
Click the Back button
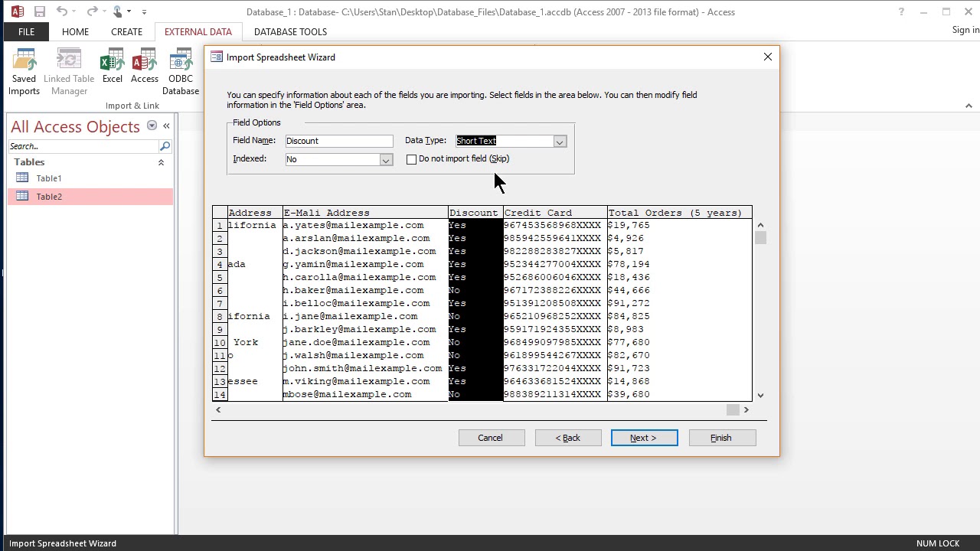[x=568, y=438]
